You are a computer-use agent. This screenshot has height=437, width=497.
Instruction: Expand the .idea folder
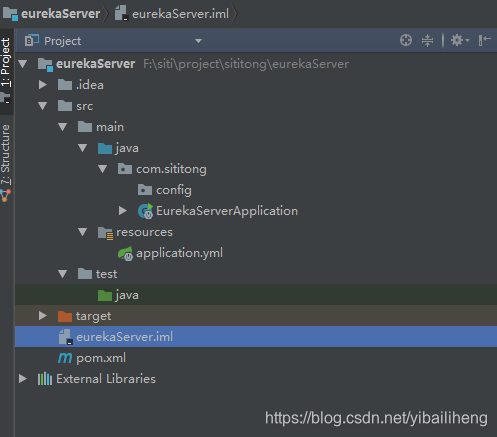(x=42, y=85)
